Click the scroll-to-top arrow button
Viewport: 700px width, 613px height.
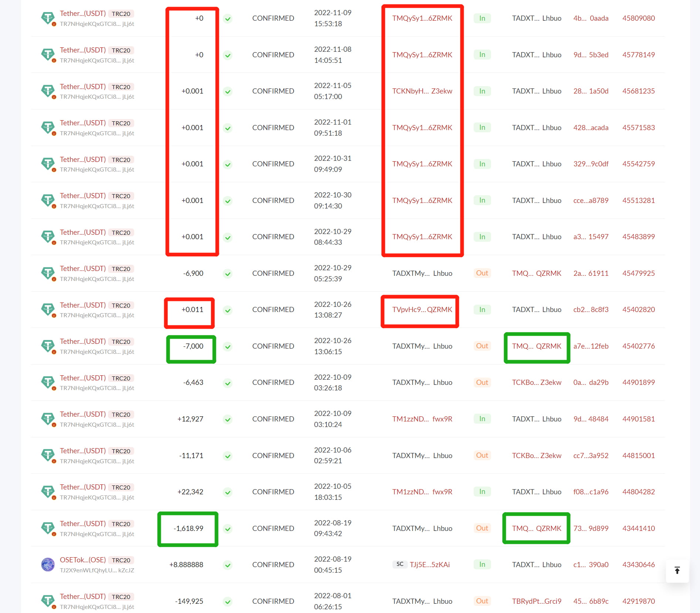[677, 570]
